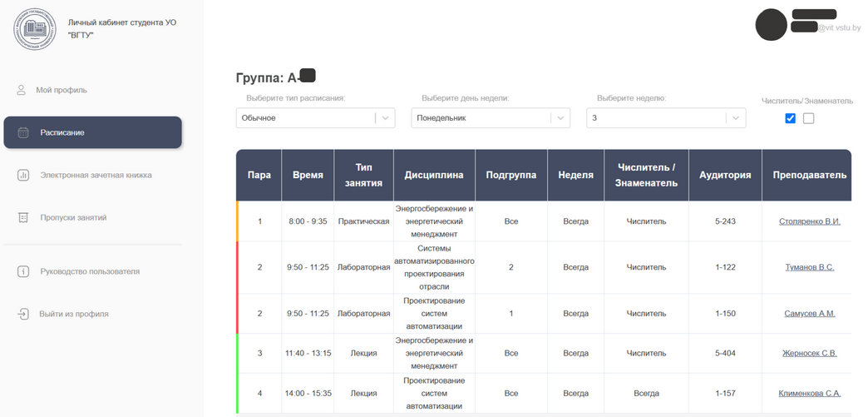The width and height of the screenshot is (868, 417).
Task: Uncheck the checked Числитель checkbox
Action: coord(790,118)
